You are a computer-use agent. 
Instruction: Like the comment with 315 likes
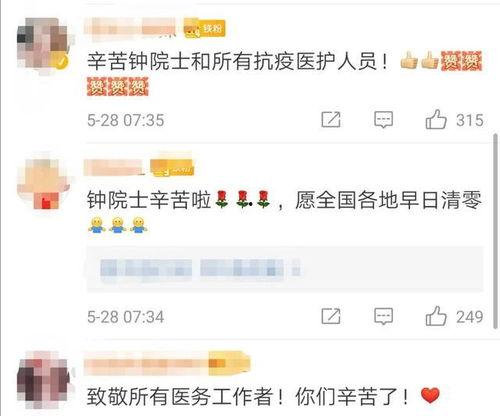436,119
